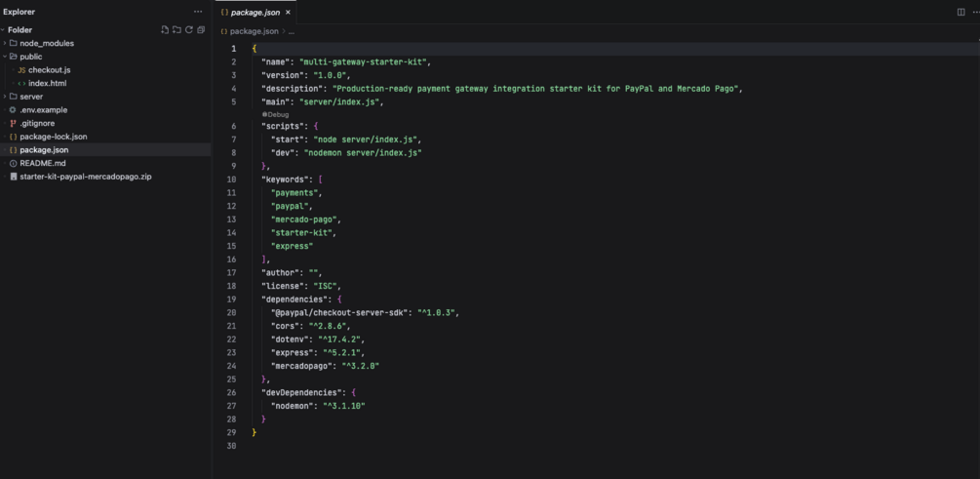
Task: Click the Debug code lens above scripts
Action: [x=275, y=114]
